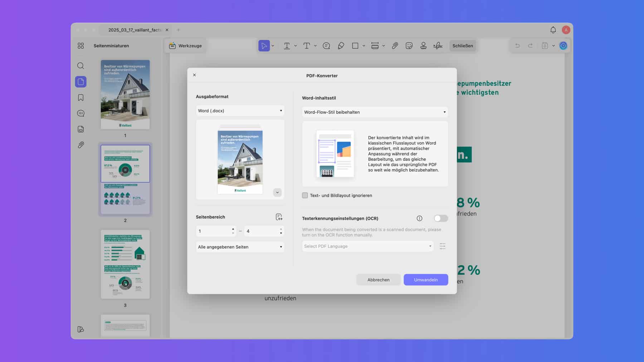This screenshot has height=362, width=644.
Task: Enable the Texterkennungseinstellungen (OCR) toggle
Action: (x=440, y=218)
